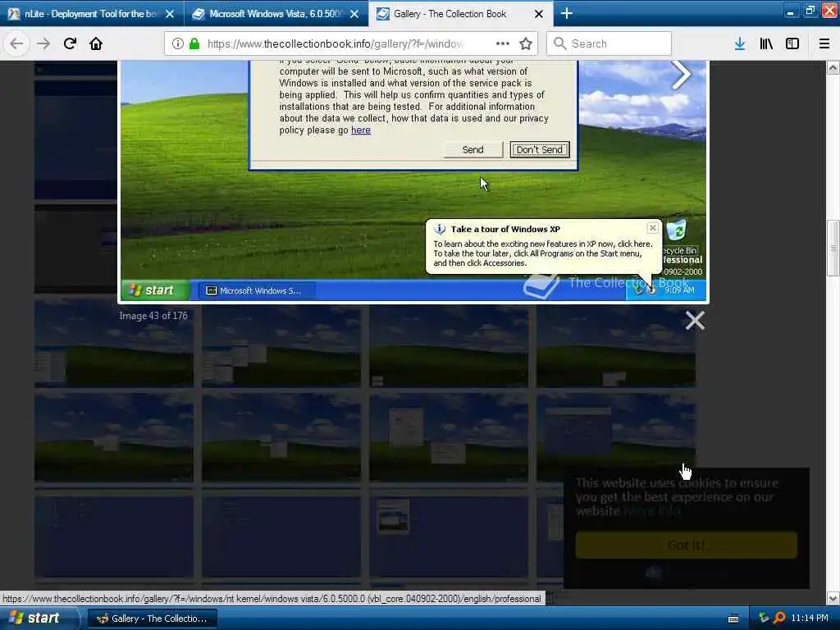Close the Take a tour balloon
The height and width of the screenshot is (630, 840).
[x=652, y=228]
